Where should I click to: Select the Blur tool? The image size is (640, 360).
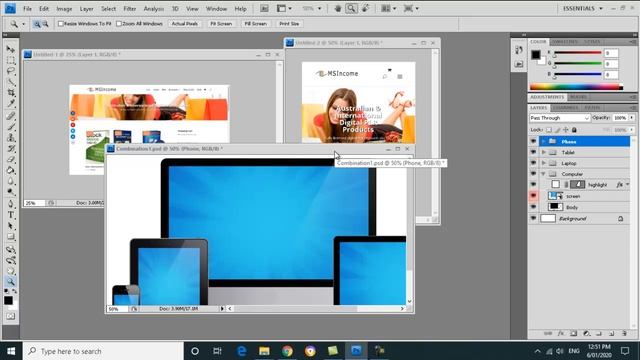[x=11, y=181]
